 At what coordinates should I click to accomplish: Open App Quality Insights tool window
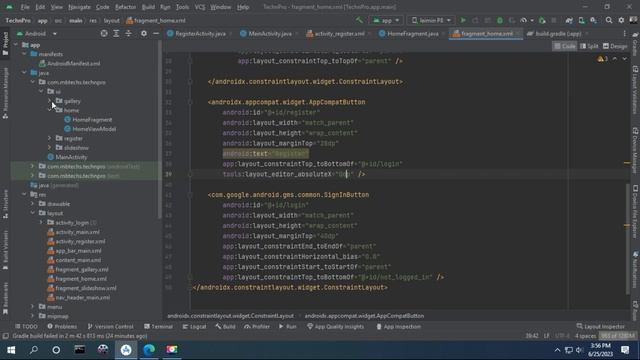[x=335, y=327]
